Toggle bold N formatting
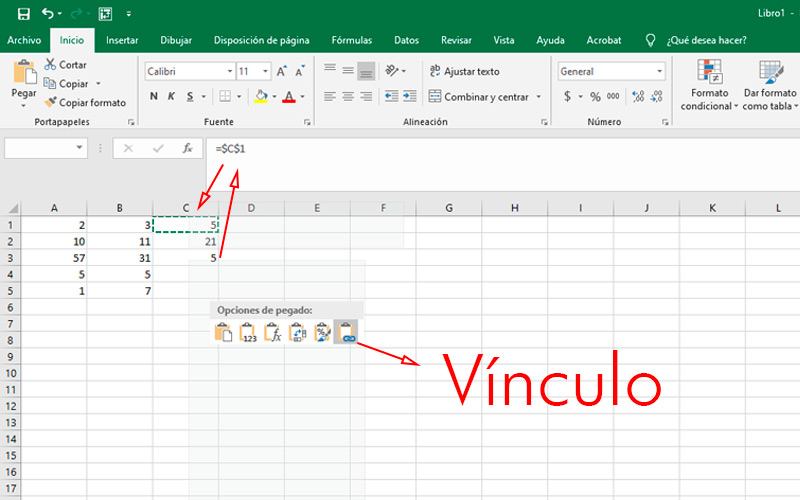This screenshot has width=800, height=500. [154, 96]
